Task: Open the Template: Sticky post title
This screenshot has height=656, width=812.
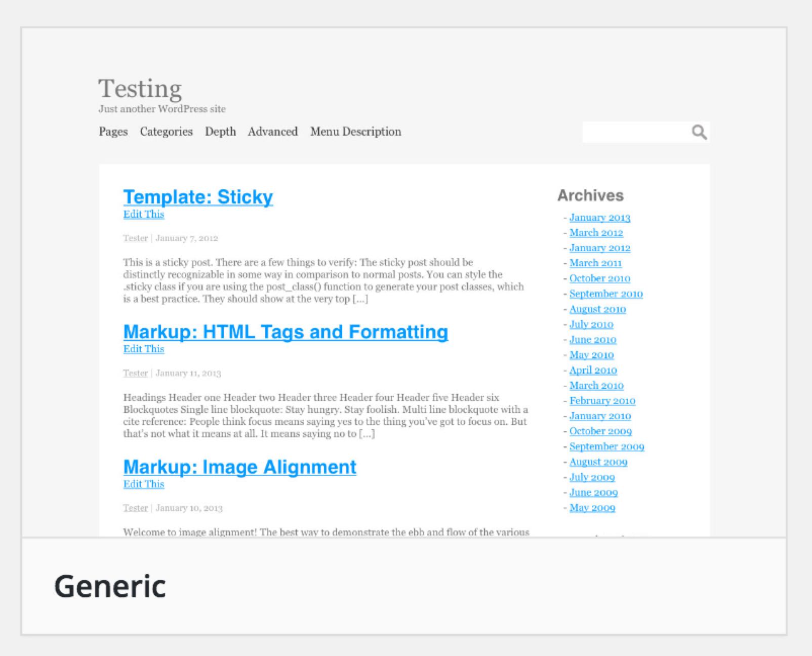Action: [198, 197]
